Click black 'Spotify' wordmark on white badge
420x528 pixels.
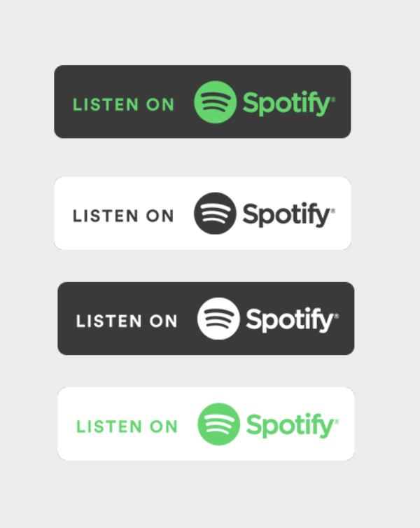(288, 215)
